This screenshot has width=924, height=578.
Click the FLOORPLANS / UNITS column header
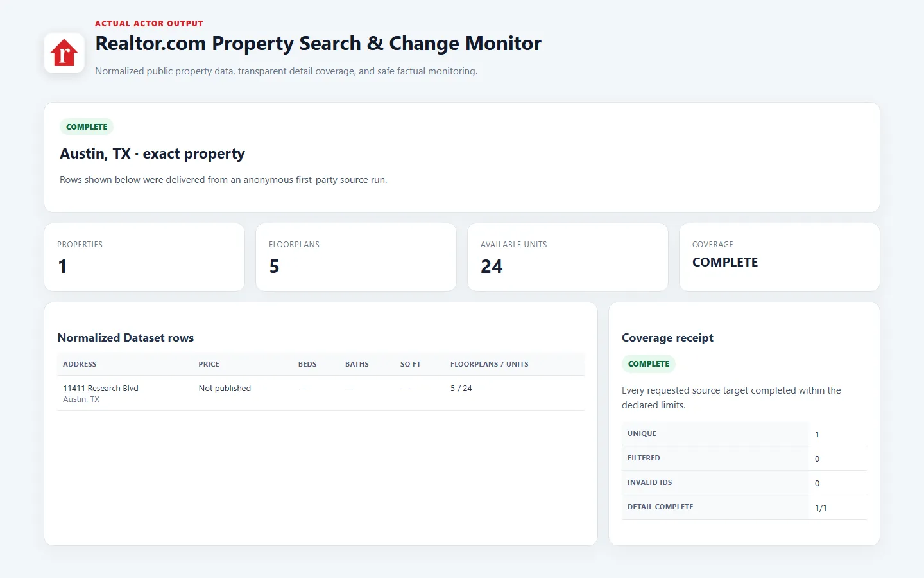pyautogui.click(x=490, y=364)
